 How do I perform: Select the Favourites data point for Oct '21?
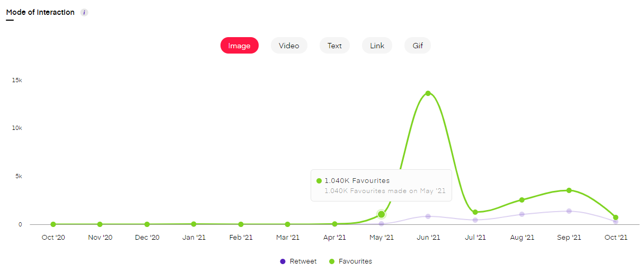pos(615,217)
